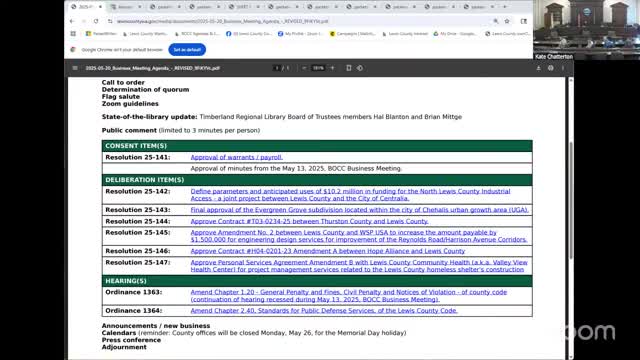This screenshot has height=360, width=640.
Task: Open the new tab plus button
Action: [504, 7]
